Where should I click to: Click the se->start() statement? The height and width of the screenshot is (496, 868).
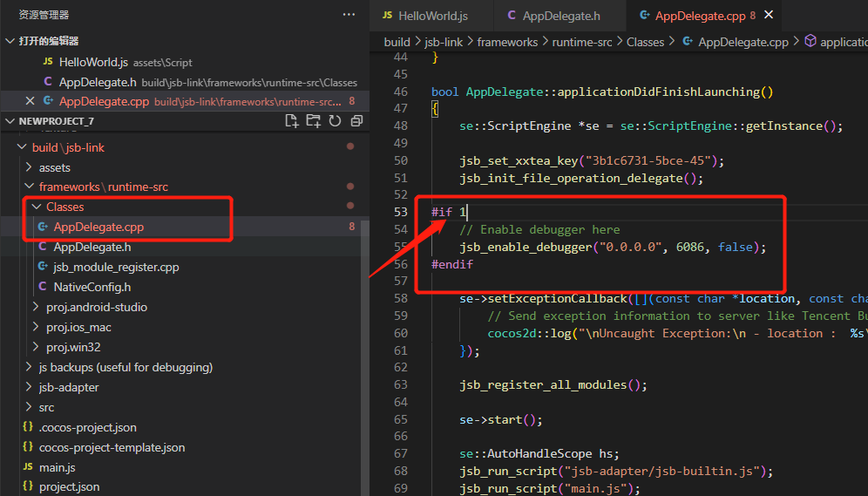point(500,419)
